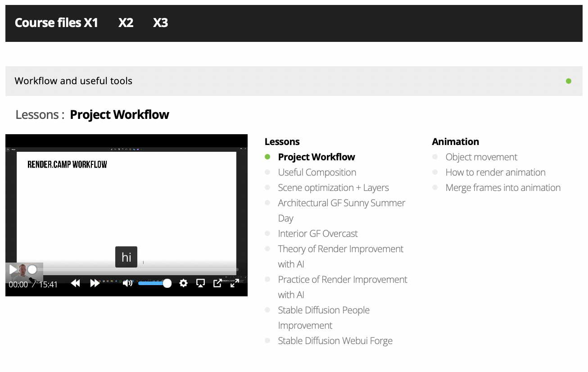
Task: Collapse the Workflow and useful tools section
Action: click(73, 81)
